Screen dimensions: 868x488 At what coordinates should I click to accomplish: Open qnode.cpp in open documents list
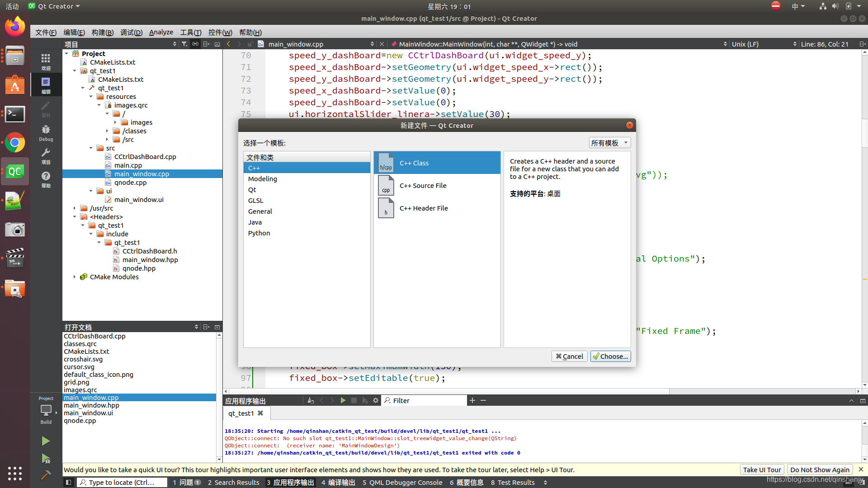tap(80, 420)
